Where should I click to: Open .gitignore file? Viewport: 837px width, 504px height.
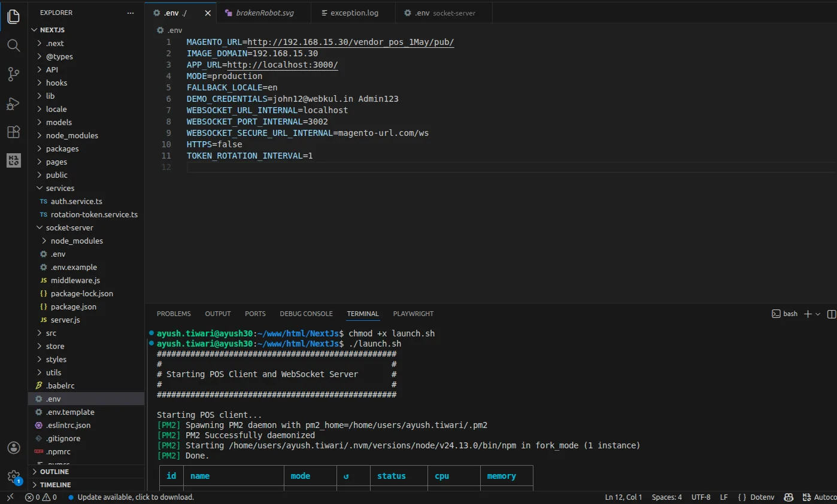tap(86, 438)
